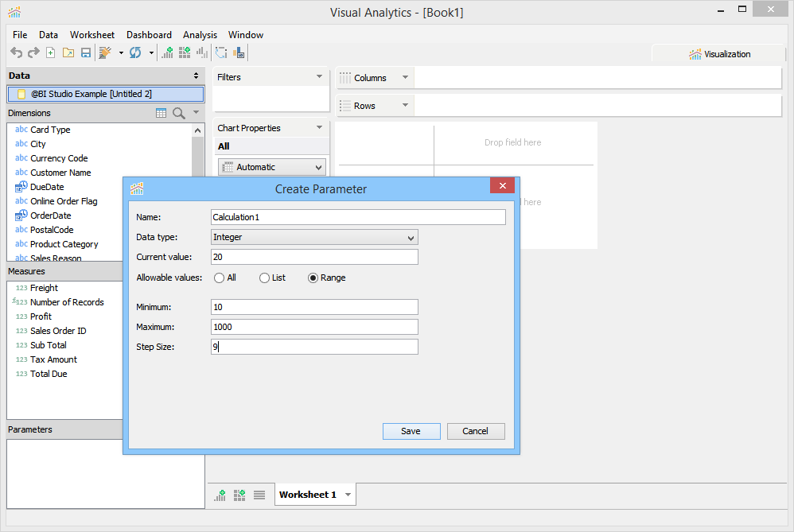Open the Data type Integer dropdown
The width and height of the screenshot is (794, 532).
click(314, 238)
